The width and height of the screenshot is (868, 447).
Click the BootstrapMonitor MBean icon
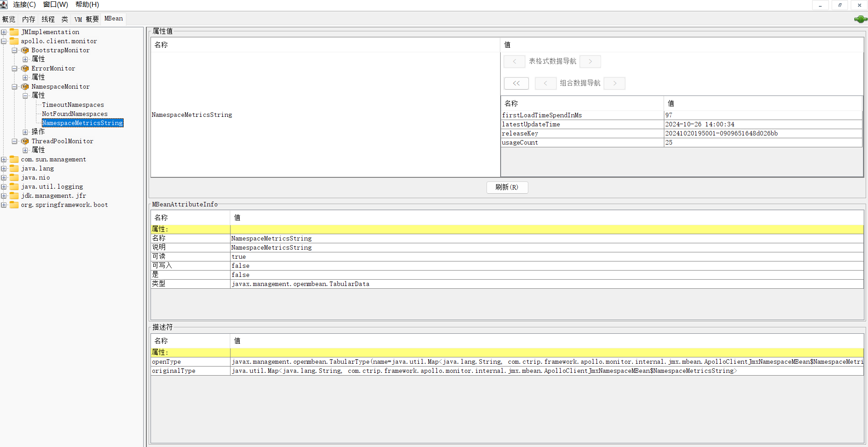[25, 50]
